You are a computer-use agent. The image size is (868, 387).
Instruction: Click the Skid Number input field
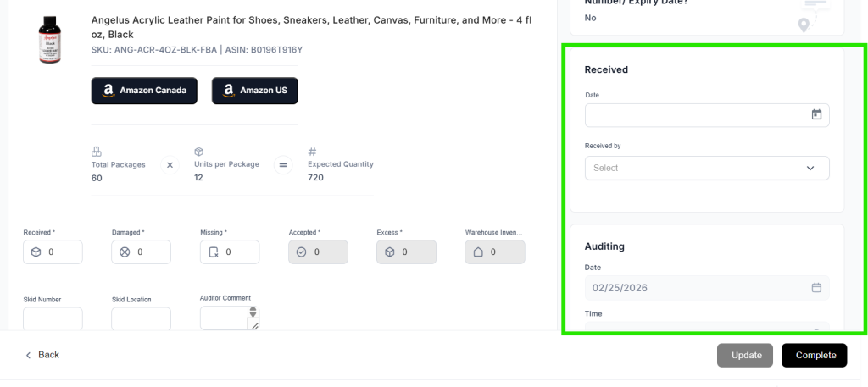pos(53,319)
